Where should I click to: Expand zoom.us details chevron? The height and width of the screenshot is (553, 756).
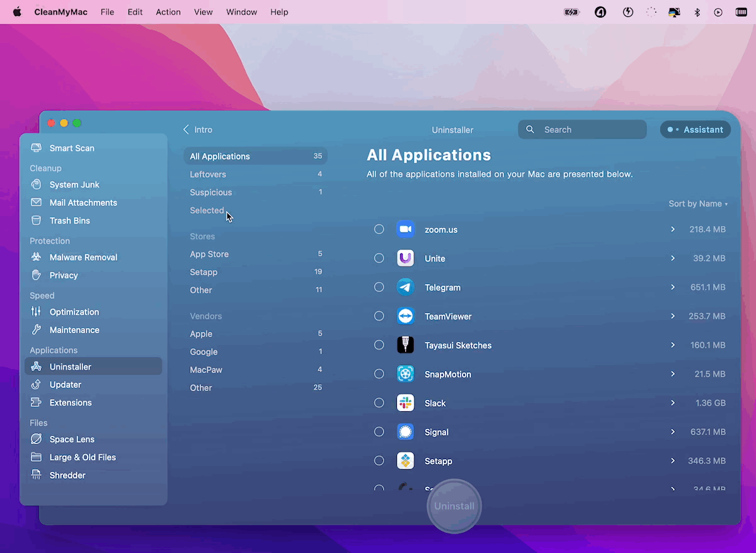tap(673, 229)
